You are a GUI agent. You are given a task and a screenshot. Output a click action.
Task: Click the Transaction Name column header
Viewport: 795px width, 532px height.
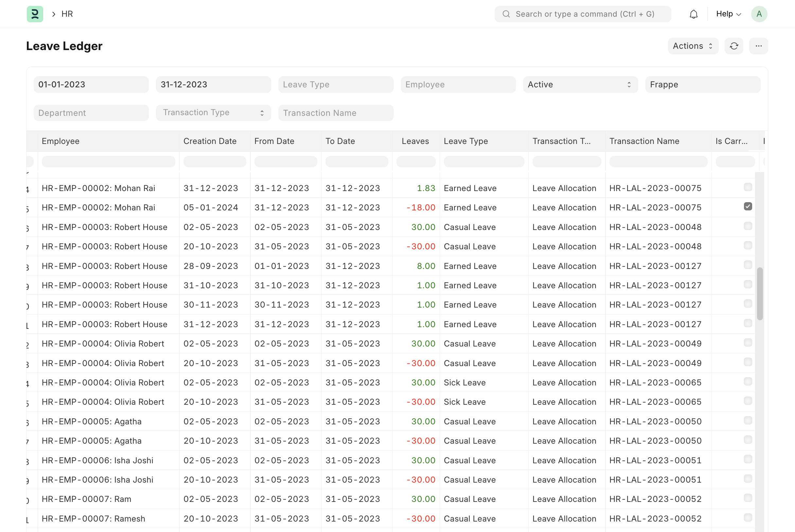tap(658, 141)
